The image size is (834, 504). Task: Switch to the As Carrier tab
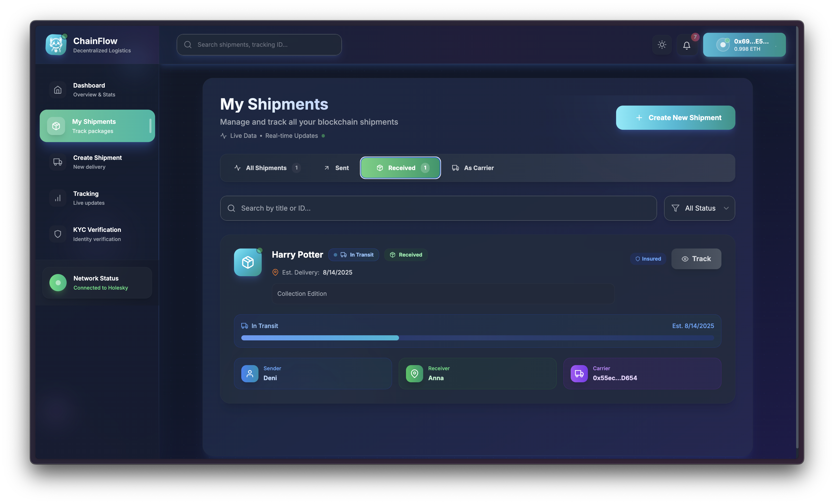click(x=473, y=168)
